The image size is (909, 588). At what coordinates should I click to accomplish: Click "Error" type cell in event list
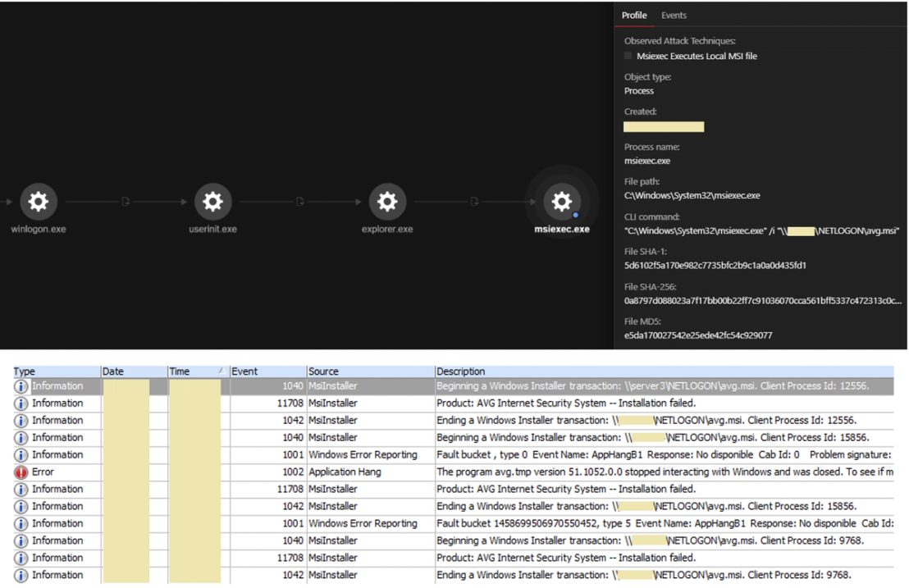coord(43,472)
